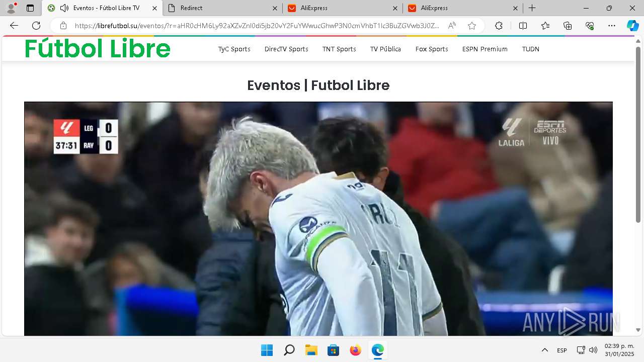
Task: Switch to the Redirect tab
Action: coord(223,8)
